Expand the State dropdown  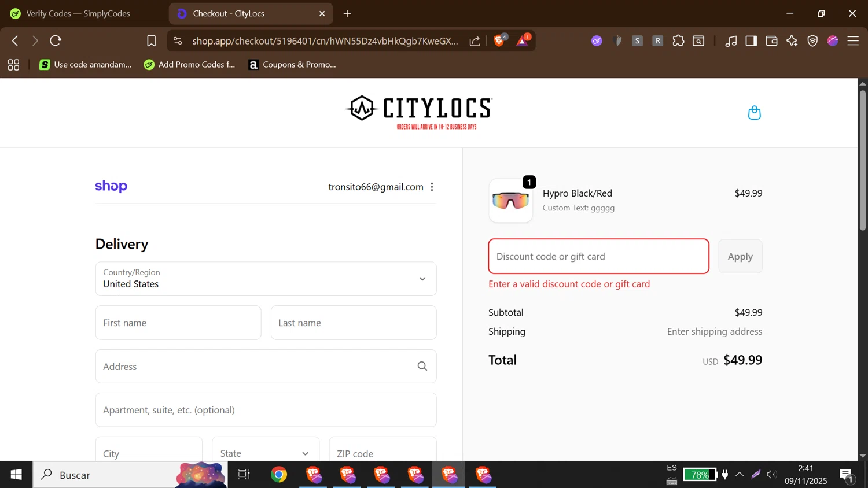tap(266, 453)
